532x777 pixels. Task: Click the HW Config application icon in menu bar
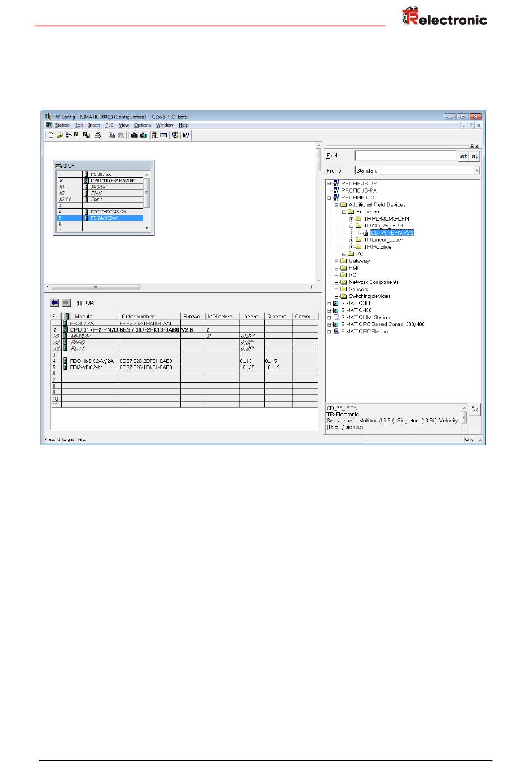pyautogui.click(x=49, y=125)
